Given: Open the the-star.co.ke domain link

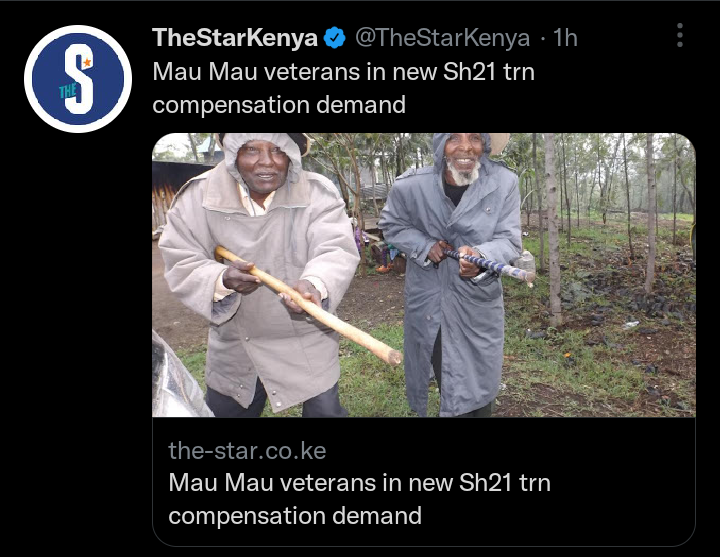Looking at the screenshot, I should pos(247,450).
